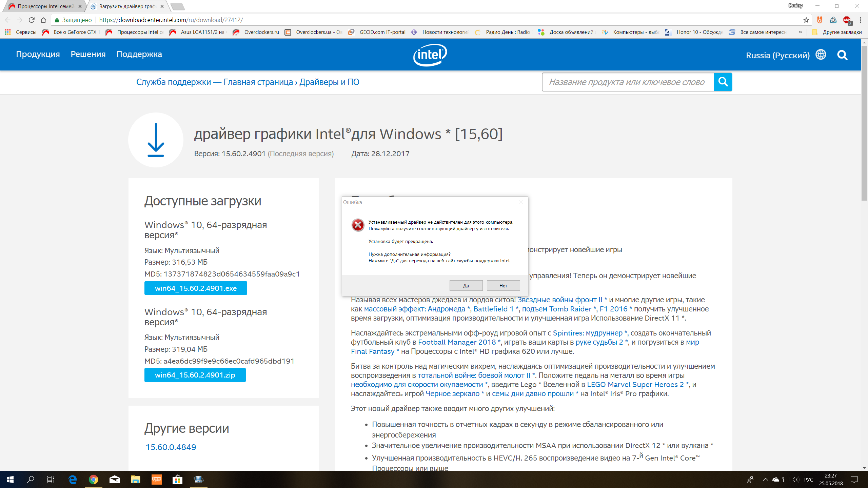Show hidden system tray icons
868x488 pixels.
(x=765, y=480)
